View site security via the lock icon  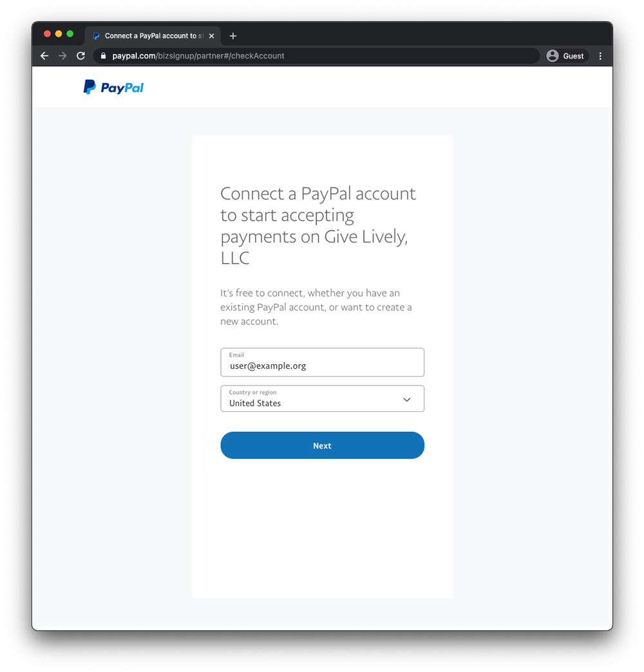[103, 56]
